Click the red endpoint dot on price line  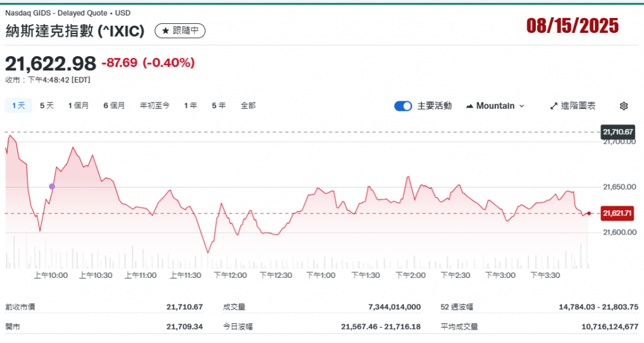(589, 213)
